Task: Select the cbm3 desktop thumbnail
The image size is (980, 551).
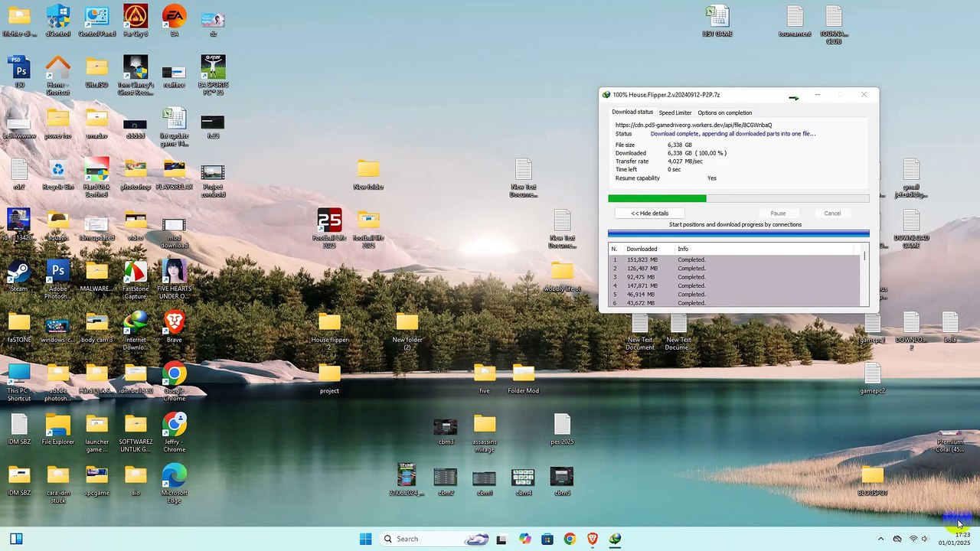Action: pos(446,431)
